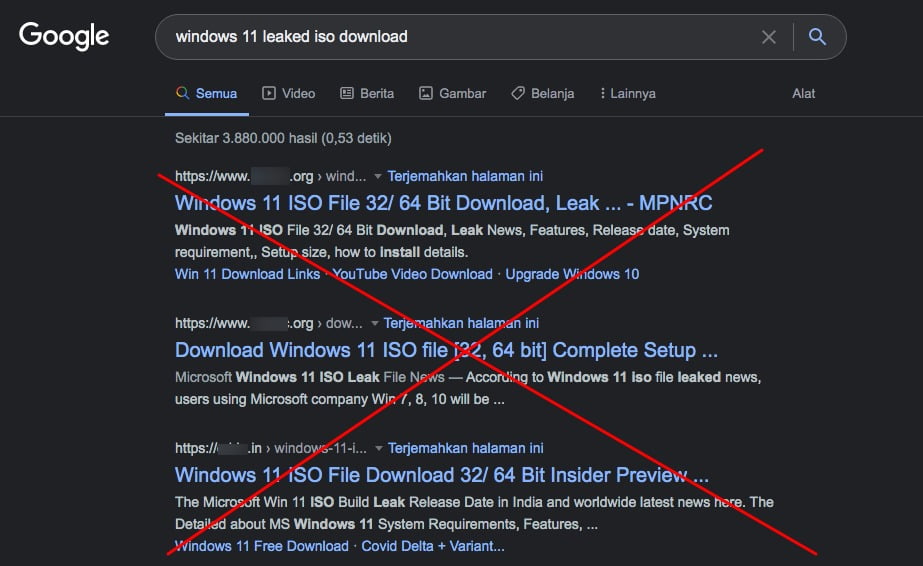Screen dimensions: 923x566
Task: Click the second result's .org › dow... URL
Action: point(268,324)
